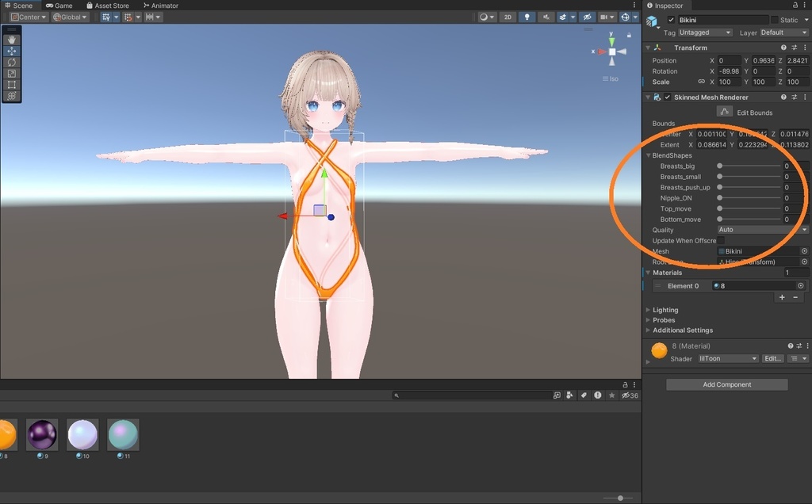Open the Global handle rotation dropdown
Viewport: 812px width, 504px height.
pyautogui.click(x=71, y=17)
